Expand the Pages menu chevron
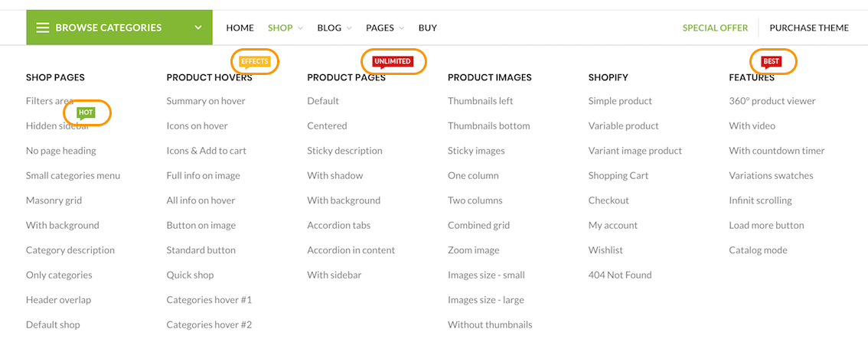Image resolution: width=868 pixels, height=355 pixels. (402, 28)
